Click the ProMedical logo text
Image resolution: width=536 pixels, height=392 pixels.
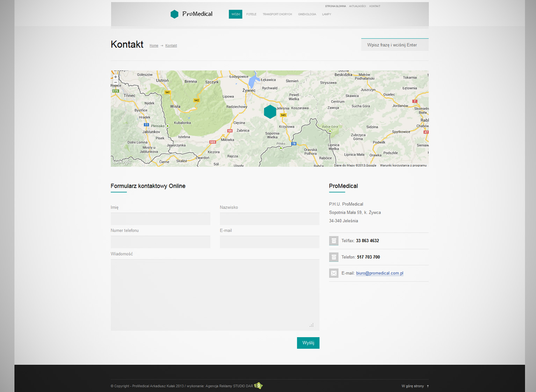[x=197, y=14]
